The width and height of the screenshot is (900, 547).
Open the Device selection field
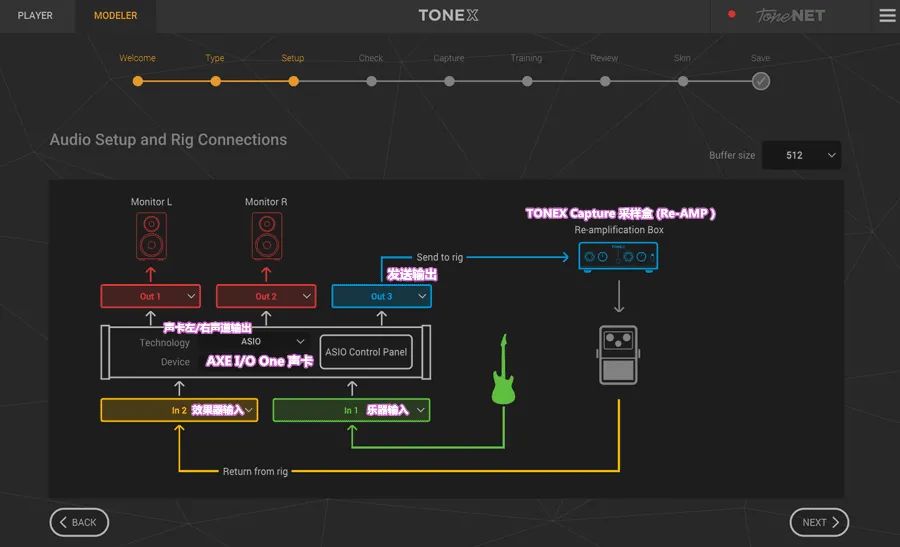pyautogui.click(x=254, y=362)
